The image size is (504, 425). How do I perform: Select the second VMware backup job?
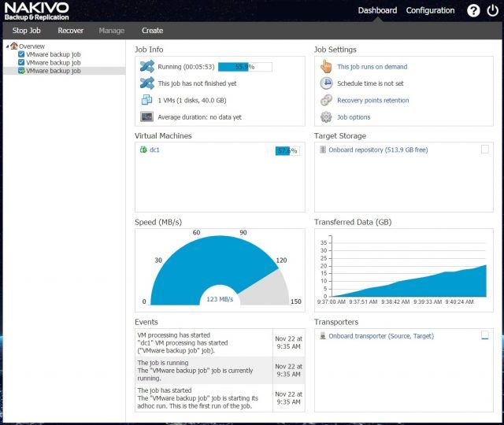point(54,62)
